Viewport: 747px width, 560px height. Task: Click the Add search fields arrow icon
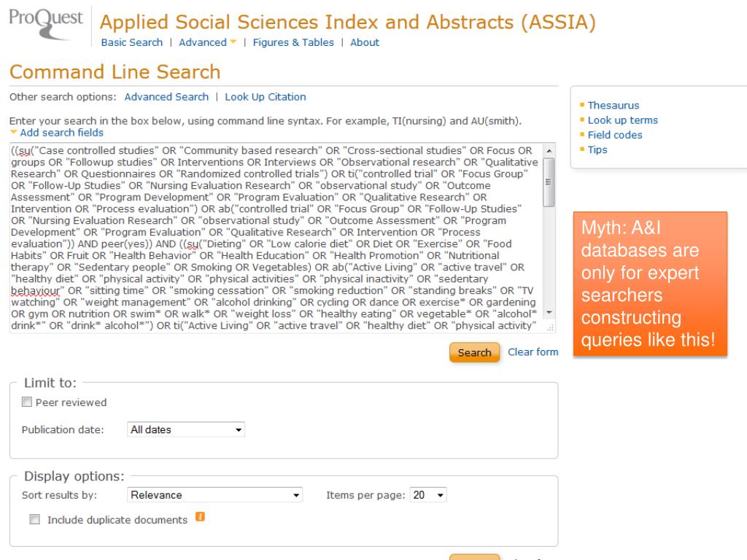coord(14,133)
